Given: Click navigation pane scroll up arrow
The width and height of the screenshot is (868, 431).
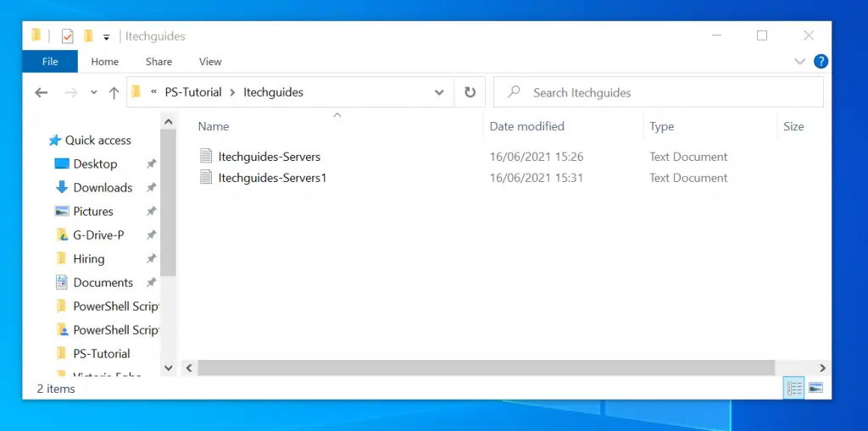Looking at the screenshot, I should click(x=169, y=122).
